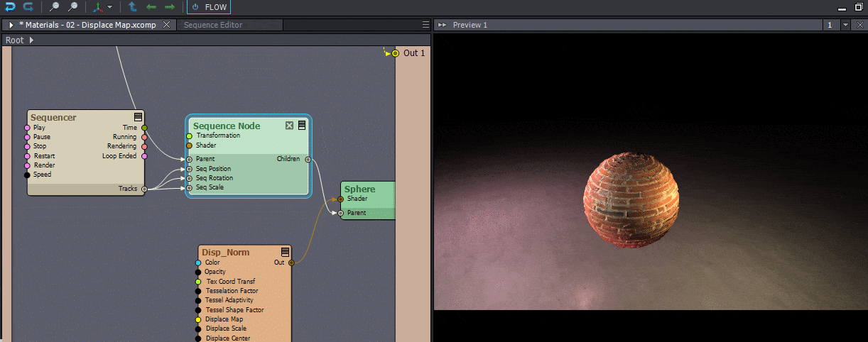
Task: Open the Sequencer node menu icon
Action: point(139,117)
